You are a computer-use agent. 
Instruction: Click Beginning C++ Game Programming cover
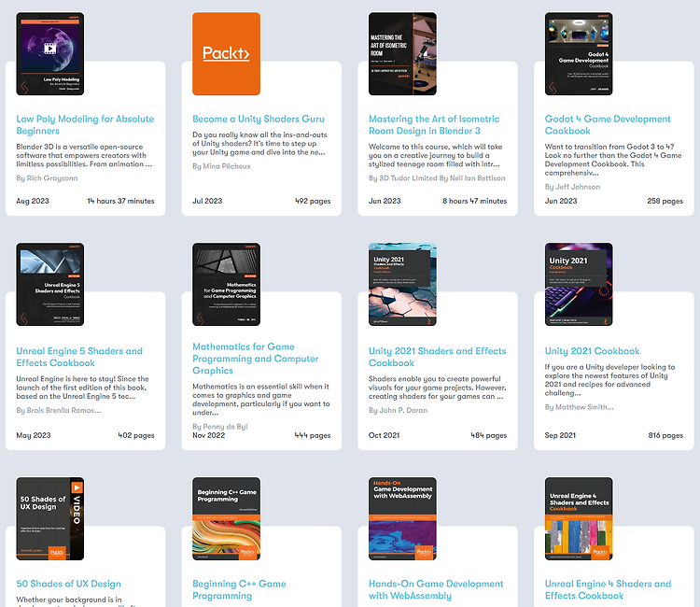tap(227, 518)
